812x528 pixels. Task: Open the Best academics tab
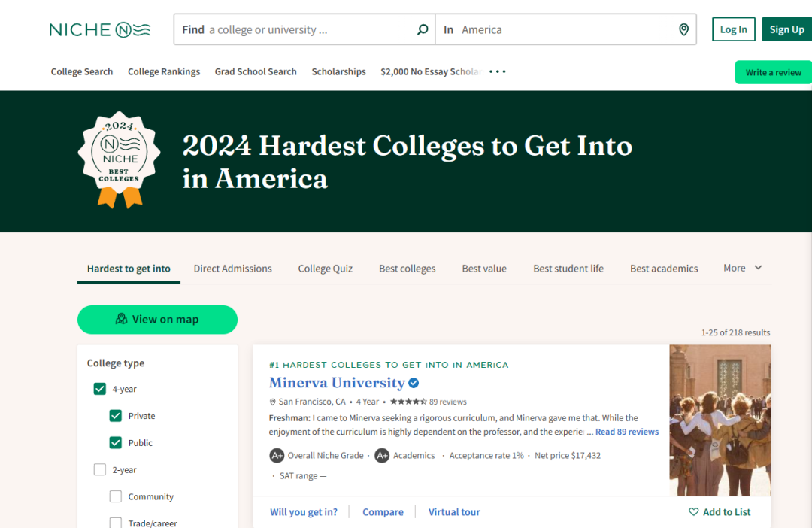(664, 269)
